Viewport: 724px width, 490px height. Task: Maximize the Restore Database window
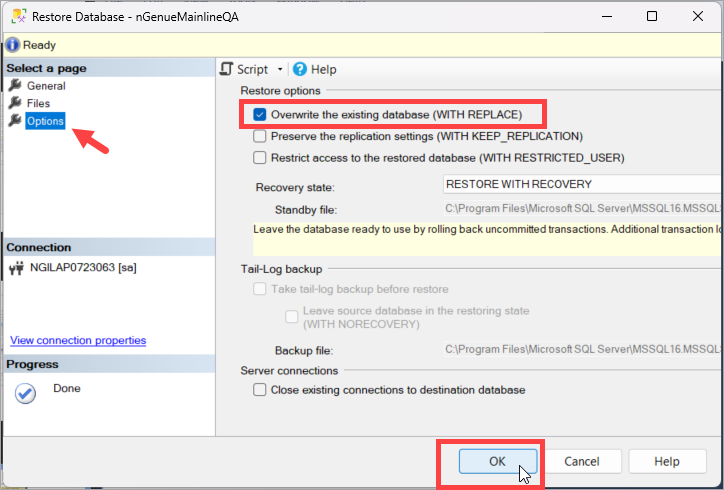click(652, 17)
